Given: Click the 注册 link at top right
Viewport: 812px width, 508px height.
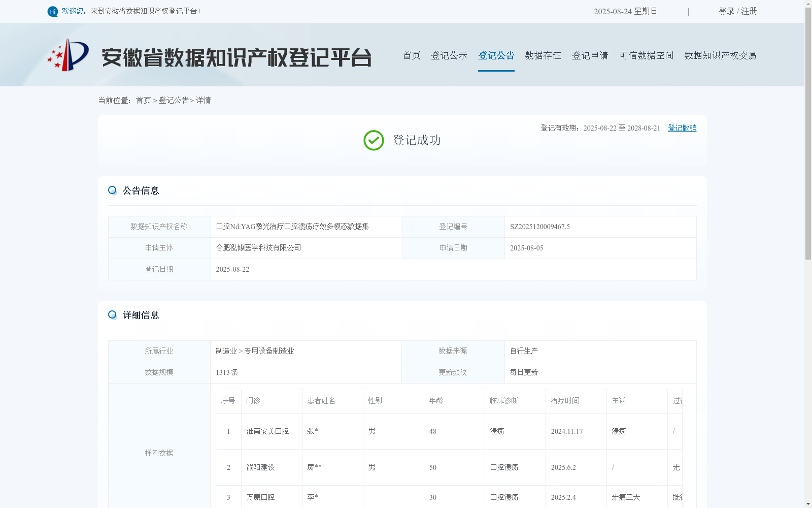Looking at the screenshot, I should tap(750, 11).
